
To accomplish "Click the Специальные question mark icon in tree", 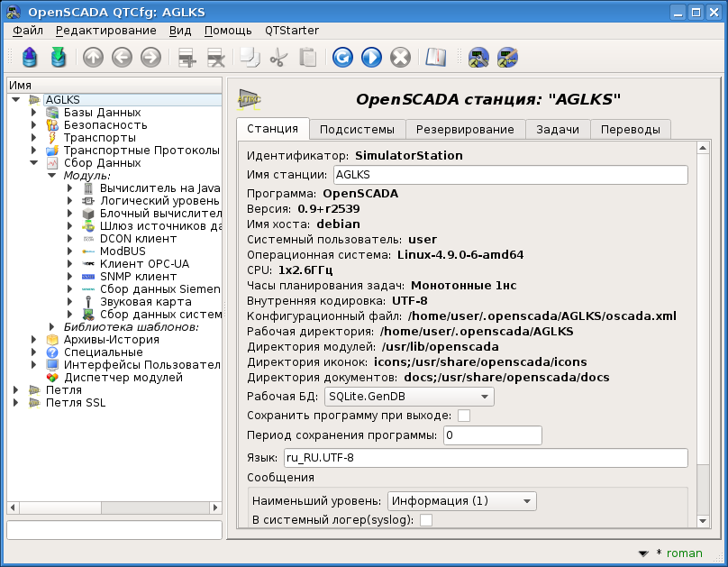I will 52,352.
